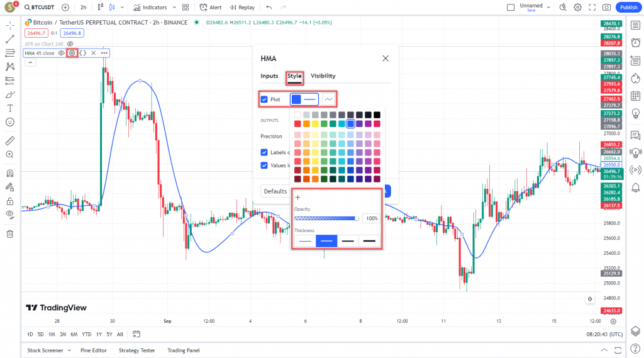Add a custom color with plus
The image size is (644, 358).
(x=297, y=198)
